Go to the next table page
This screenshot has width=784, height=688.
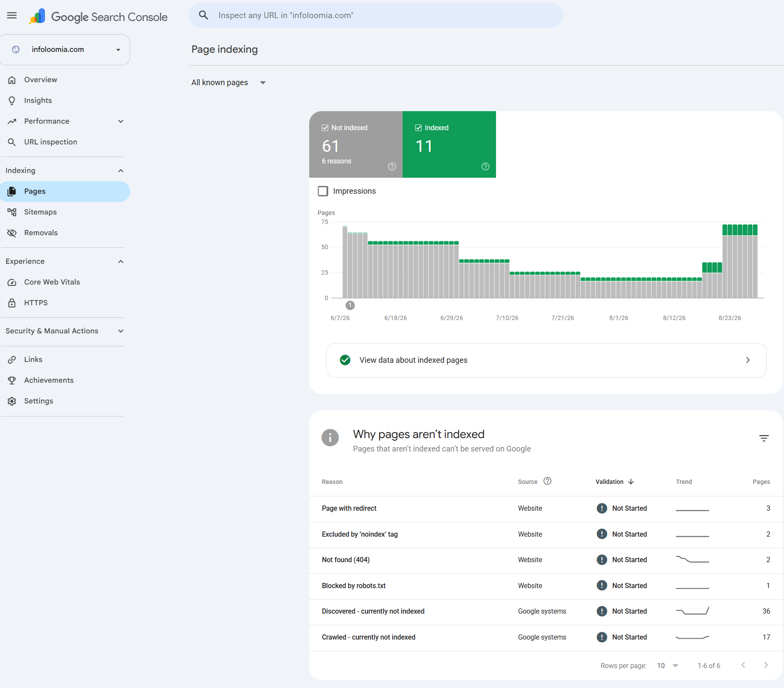coord(766,665)
